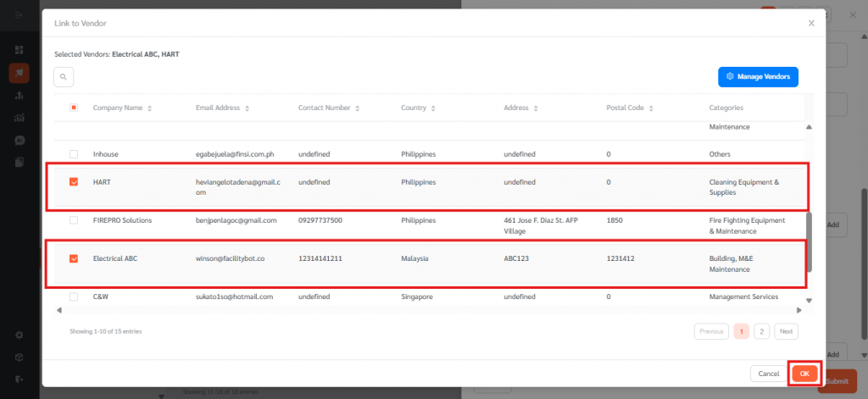
Task: Sort by Contact Number column arrows
Action: click(358, 108)
